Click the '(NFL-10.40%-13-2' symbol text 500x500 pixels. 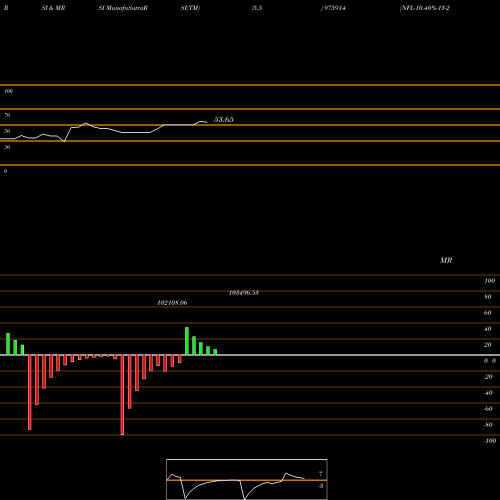coord(425,8)
